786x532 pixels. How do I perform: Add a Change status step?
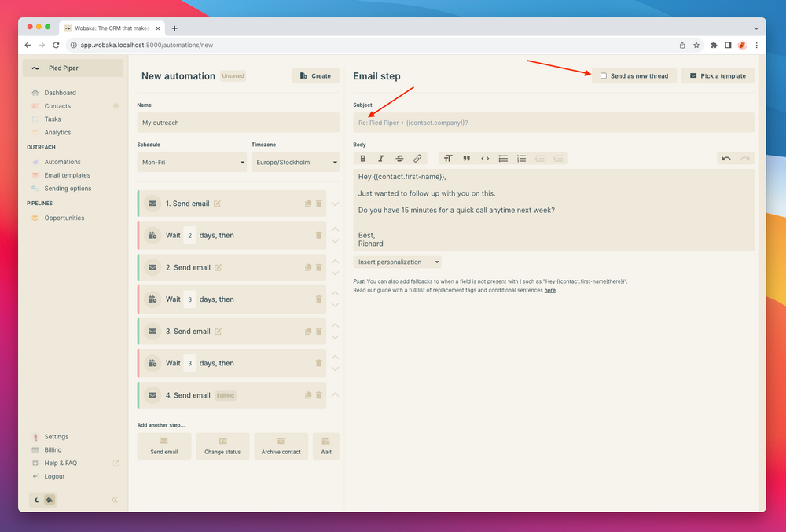coord(222,446)
